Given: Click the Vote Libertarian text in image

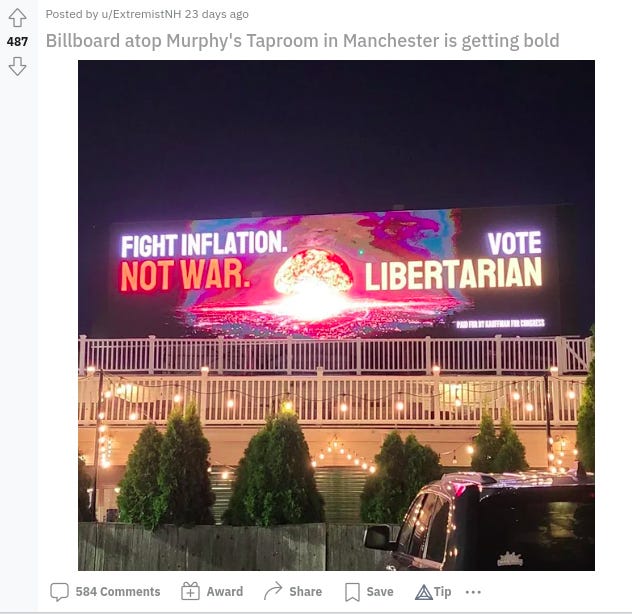Looking at the screenshot, I should click(453, 262).
